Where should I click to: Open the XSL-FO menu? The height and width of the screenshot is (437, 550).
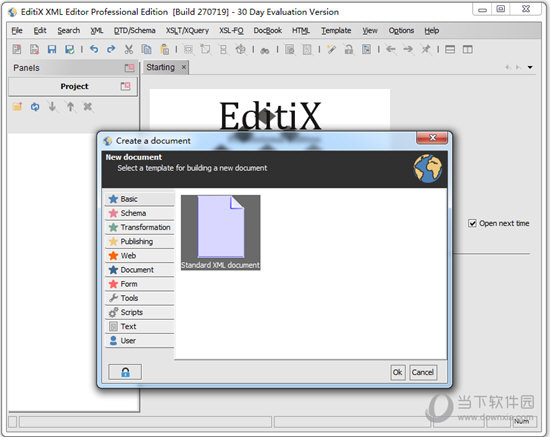tap(231, 31)
